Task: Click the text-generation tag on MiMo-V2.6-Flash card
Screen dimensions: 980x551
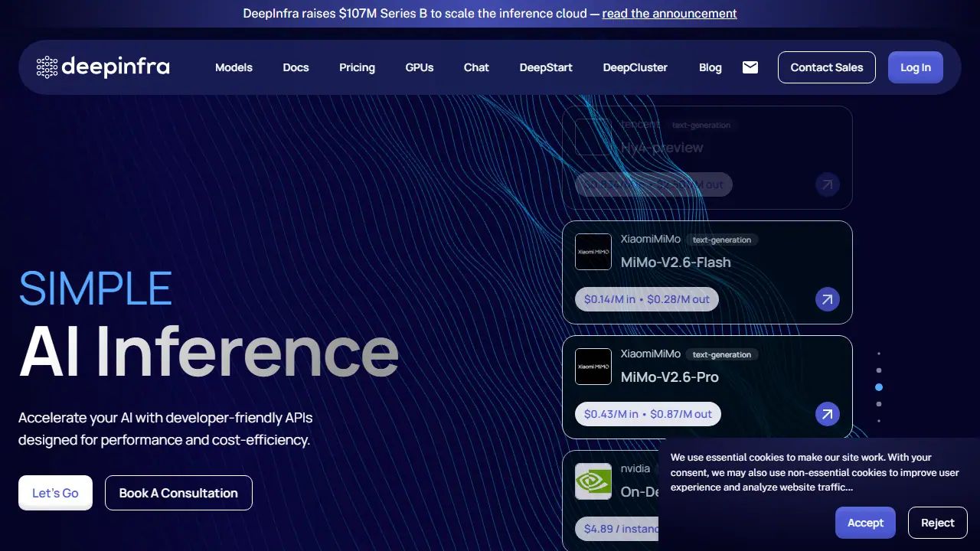Action: tap(722, 240)
